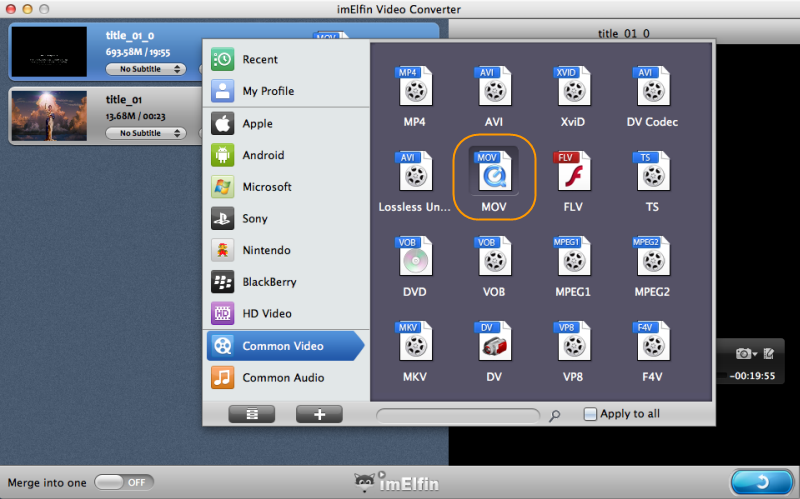800x499 pixels.
Task: Open subtitle dropdown for title_01
Action: 146,133
